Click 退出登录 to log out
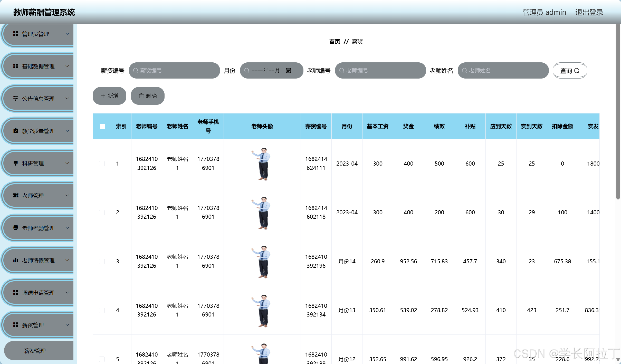 click(x=589, y=12)
